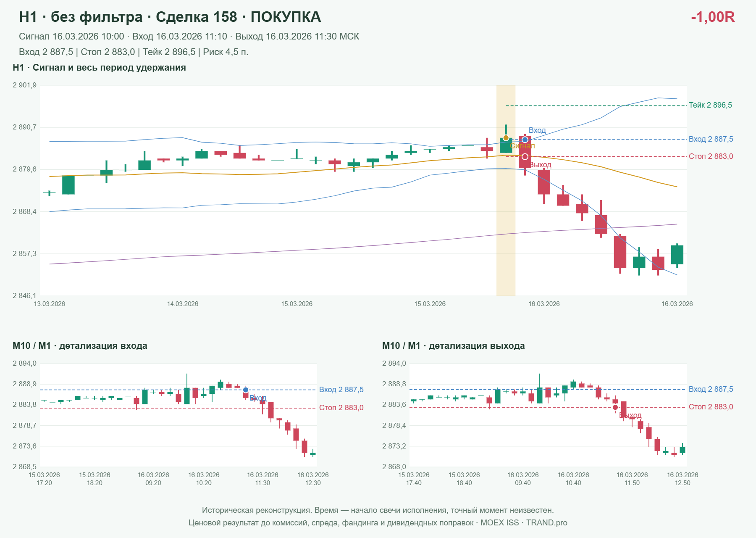Click the orange Сигнал marker dot on H1 chart
756x538 pixels.
[x=506, y=138]
